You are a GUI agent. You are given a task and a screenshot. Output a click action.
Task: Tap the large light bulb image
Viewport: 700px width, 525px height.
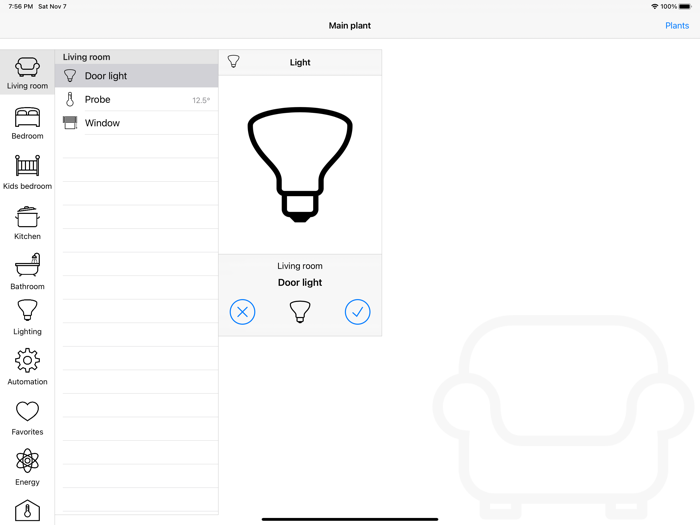click(x=300, y=164)
